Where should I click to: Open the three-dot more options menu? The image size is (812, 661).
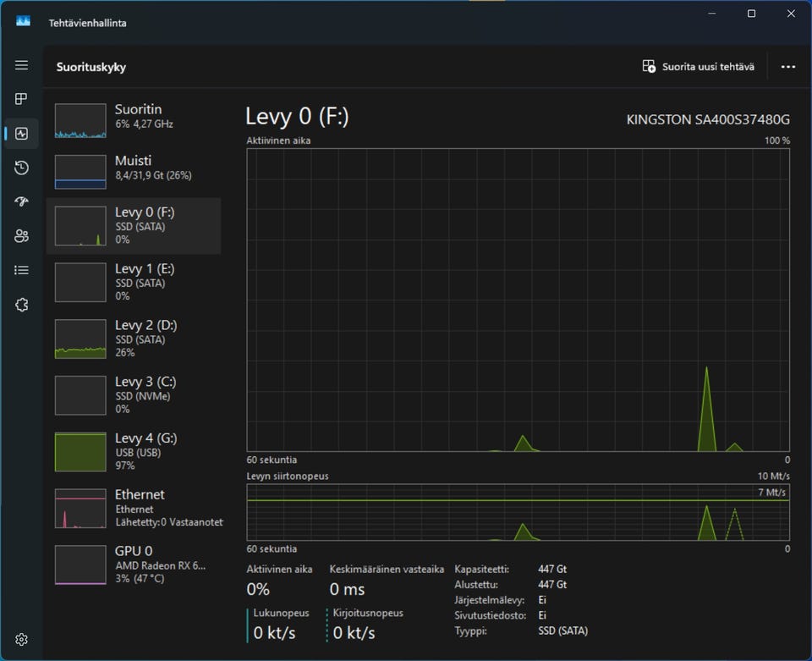(787, 67)
